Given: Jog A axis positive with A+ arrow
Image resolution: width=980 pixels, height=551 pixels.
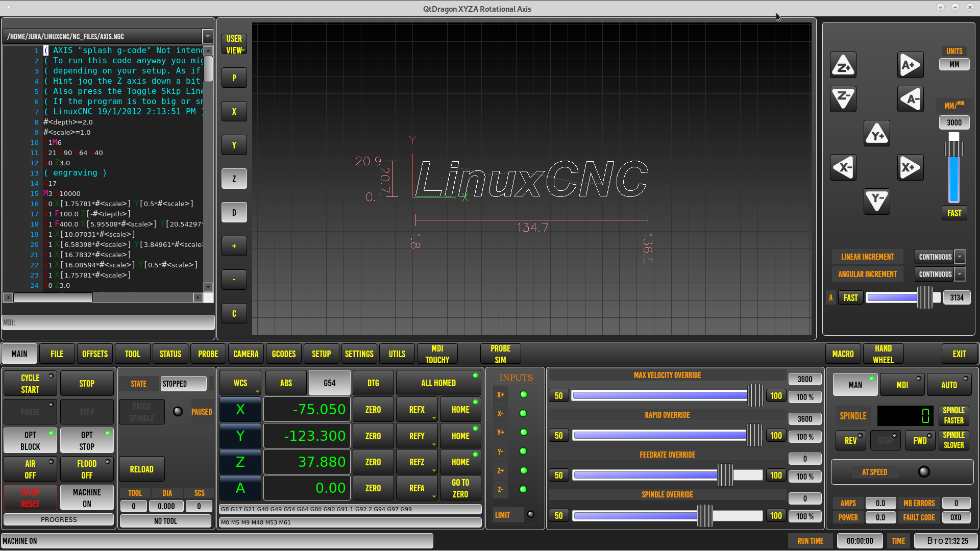Looking at the screenshot, I should [911, 65].
